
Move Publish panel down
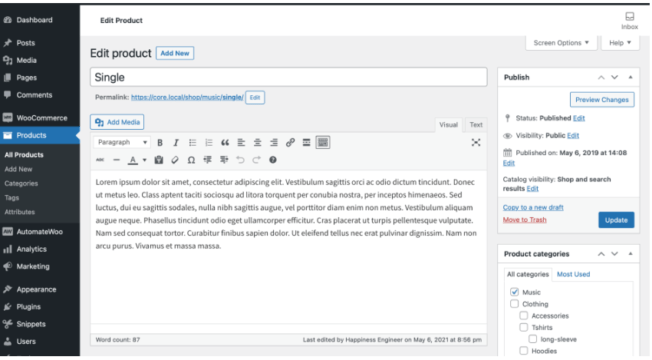click(x=614, y=77)
